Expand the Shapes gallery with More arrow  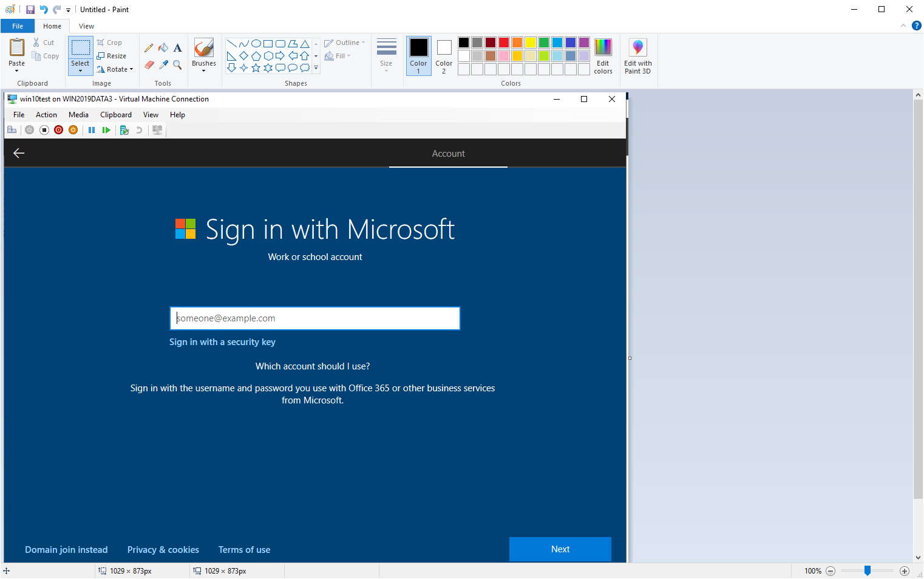(x=316, y=68)
